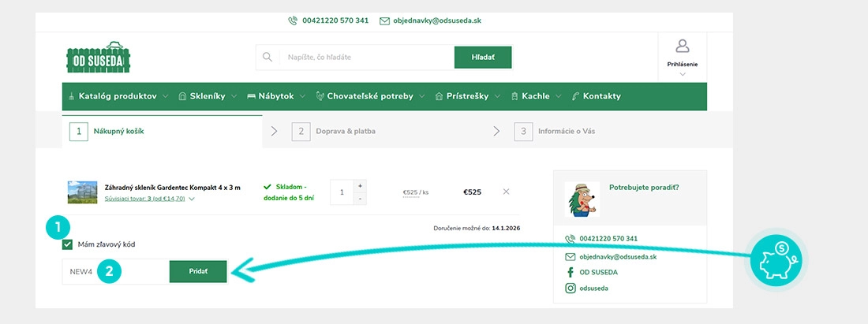
Task: Click the phone icon in top bar
Action: (x=293, y=21)
